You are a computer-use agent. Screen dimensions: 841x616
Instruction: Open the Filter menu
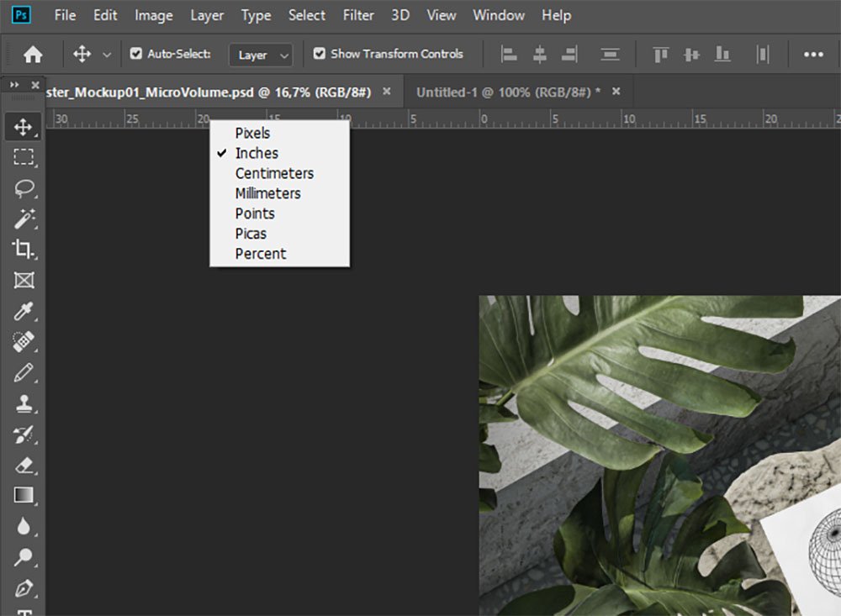point(358,16)
